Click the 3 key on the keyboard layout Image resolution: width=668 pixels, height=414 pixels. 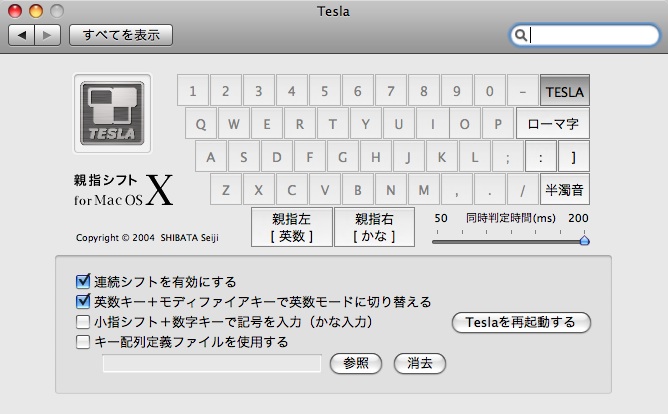click(x=259, y=90)
